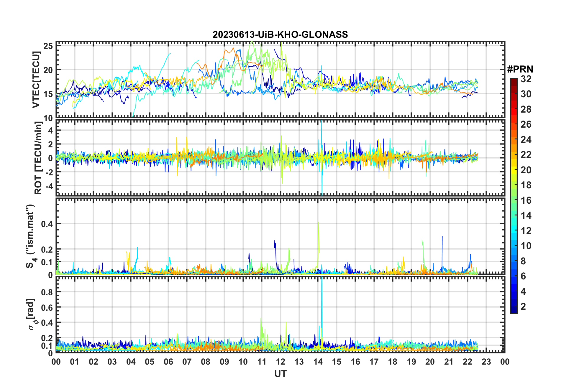Click the sigma-phi [rad] y-axis label
The image size is (561, 392).
(32, 314)
